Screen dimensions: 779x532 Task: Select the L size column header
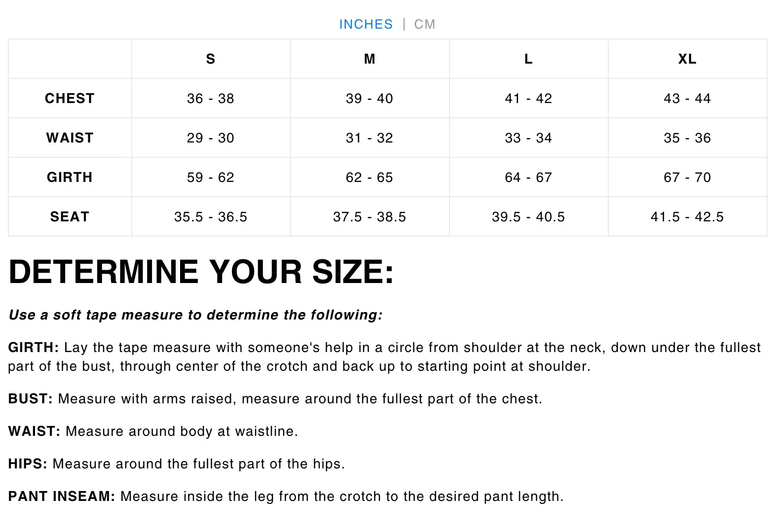click(x=528, y=59)
